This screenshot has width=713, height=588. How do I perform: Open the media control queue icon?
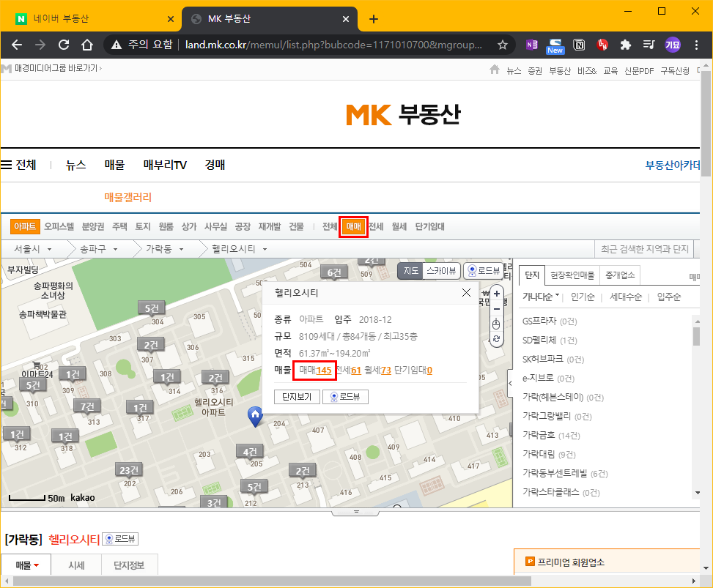(x=649, y=45)
